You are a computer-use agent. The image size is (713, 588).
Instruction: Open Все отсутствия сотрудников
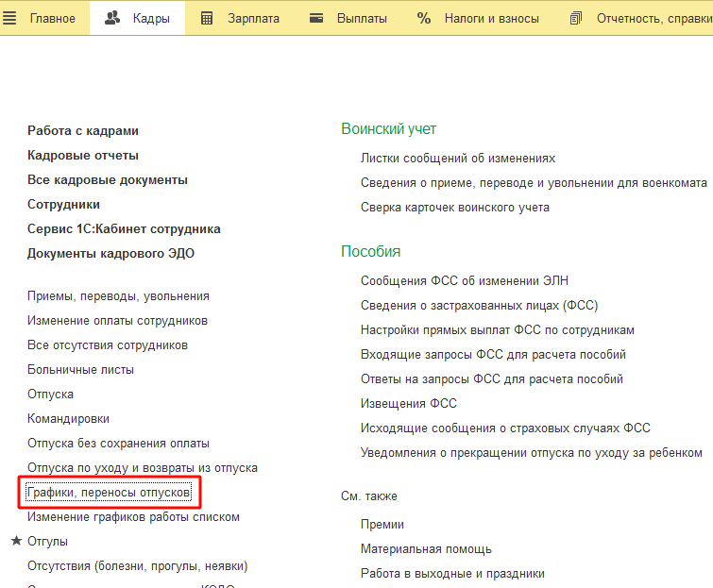click(x=108, y=345)
